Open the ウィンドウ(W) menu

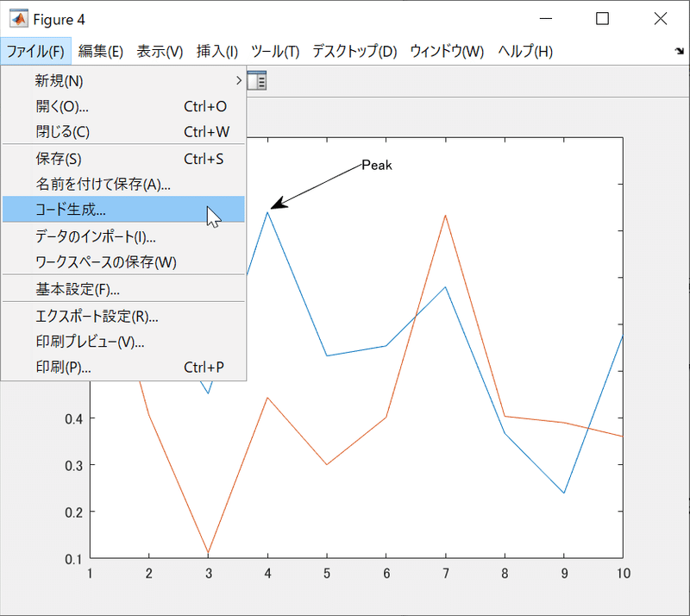(447, 52)
